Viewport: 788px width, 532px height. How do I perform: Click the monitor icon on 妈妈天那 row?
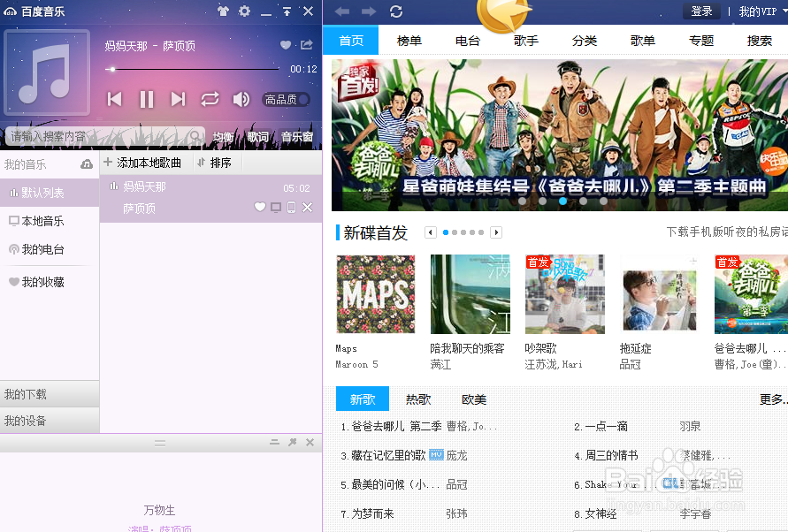click(x=276, y=207)
